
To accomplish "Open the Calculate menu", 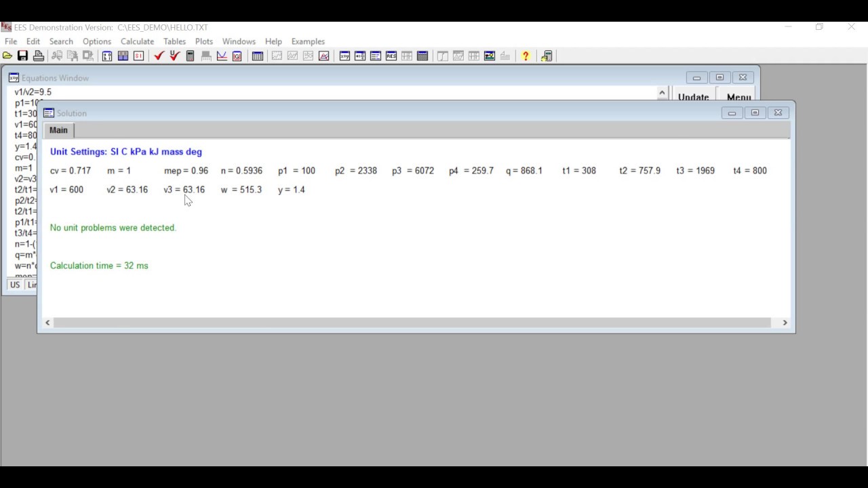I will [x=137, y=41].
